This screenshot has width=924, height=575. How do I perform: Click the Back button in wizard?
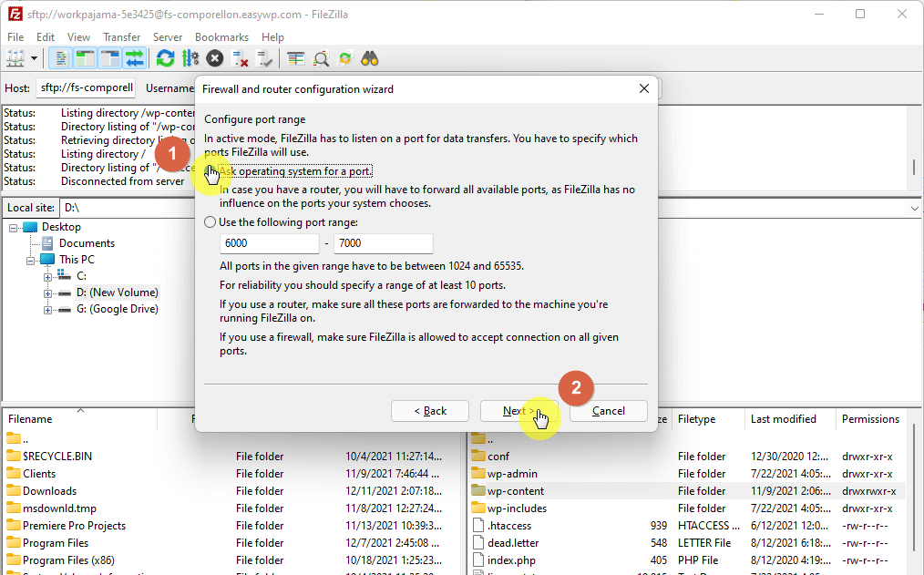click(x=430, y=411)
